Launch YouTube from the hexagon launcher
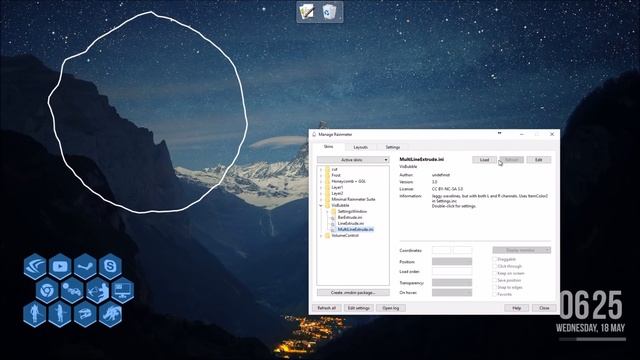This screenshot has height=360, width=640. [60, 267]
